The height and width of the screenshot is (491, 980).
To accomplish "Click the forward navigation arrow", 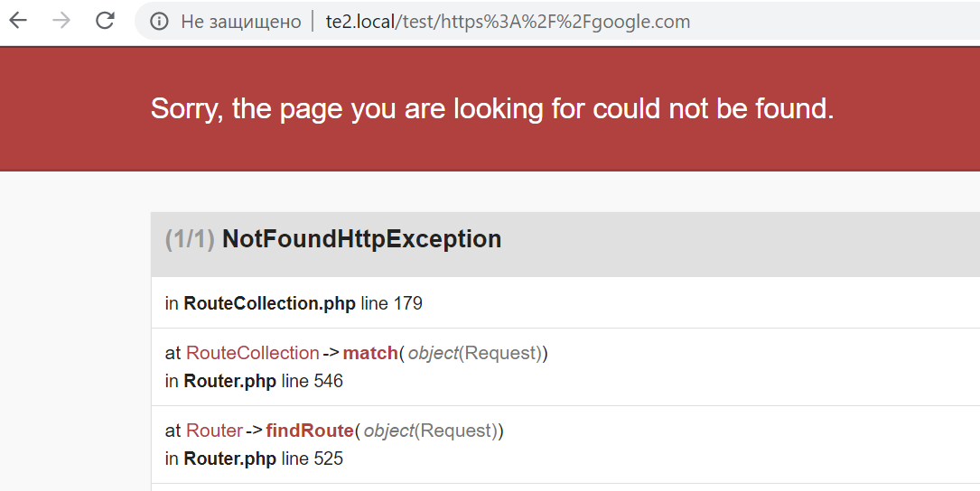I will pyautogui.click(x=61, y=21).
